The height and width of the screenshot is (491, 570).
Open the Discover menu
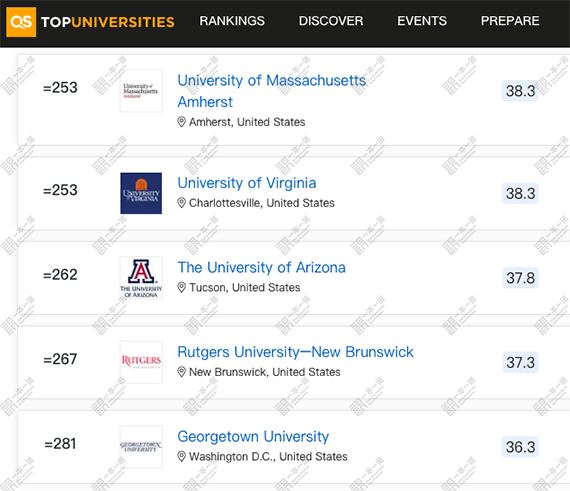coord(331,21)
